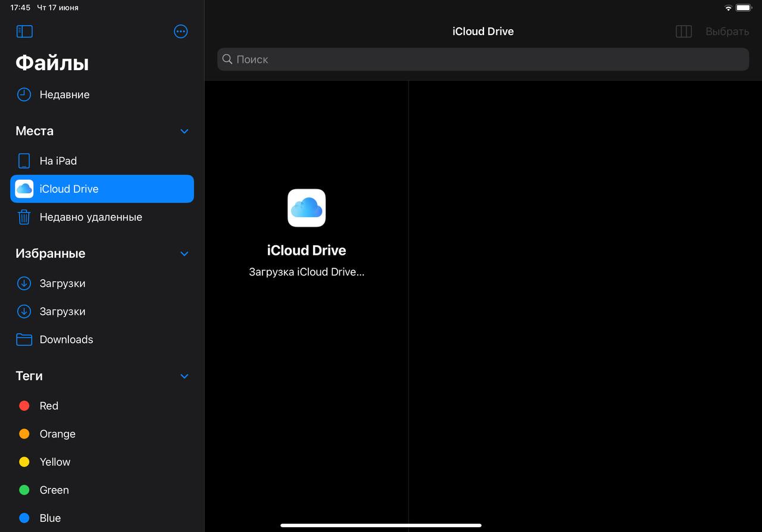Tap the home indicator bar
The width and height of the screenshot is (762, 532).
(381, 525)
